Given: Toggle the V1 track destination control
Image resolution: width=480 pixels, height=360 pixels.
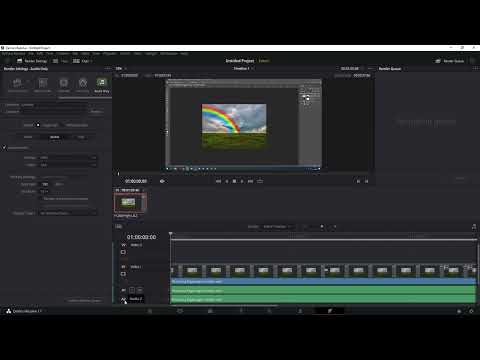Looking at the screenshot, I should (x=123, y=267).
